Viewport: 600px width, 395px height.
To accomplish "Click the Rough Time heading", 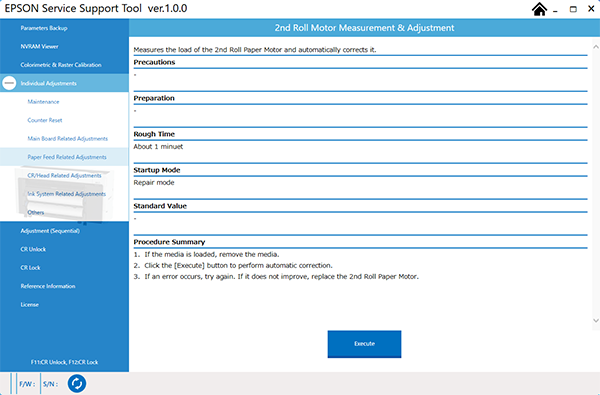I will pos(154,134).
